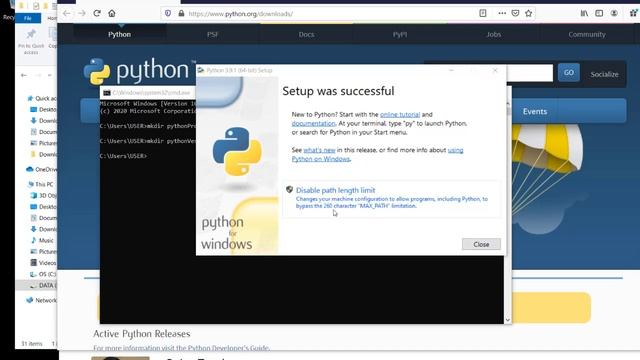Open the online tutorial link
The image size is (640, 360).
(x=400, y=115)
